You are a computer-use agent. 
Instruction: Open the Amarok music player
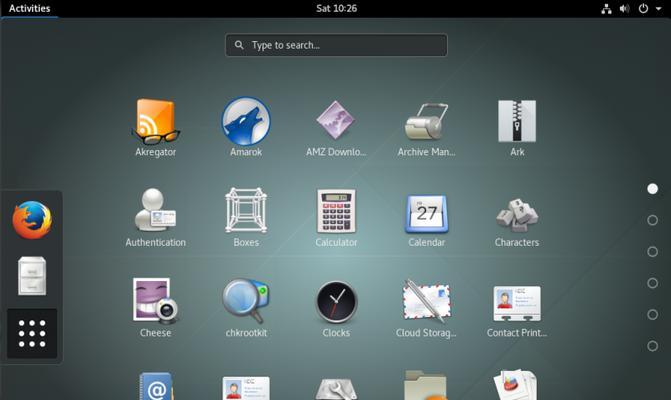(246, 121)
